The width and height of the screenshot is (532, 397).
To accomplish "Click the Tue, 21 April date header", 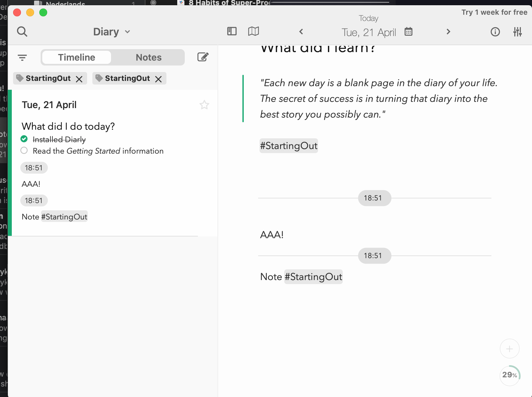I will tap(369, 32).
